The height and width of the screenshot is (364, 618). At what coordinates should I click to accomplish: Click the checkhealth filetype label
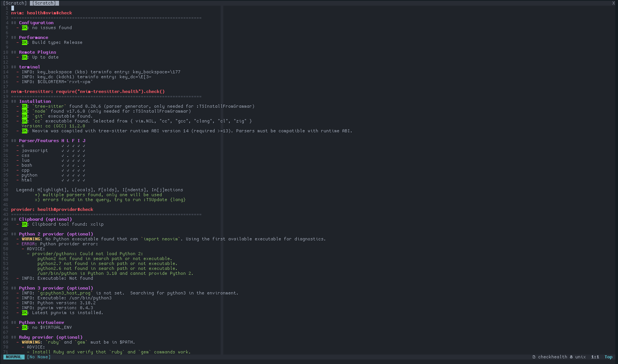553,357
